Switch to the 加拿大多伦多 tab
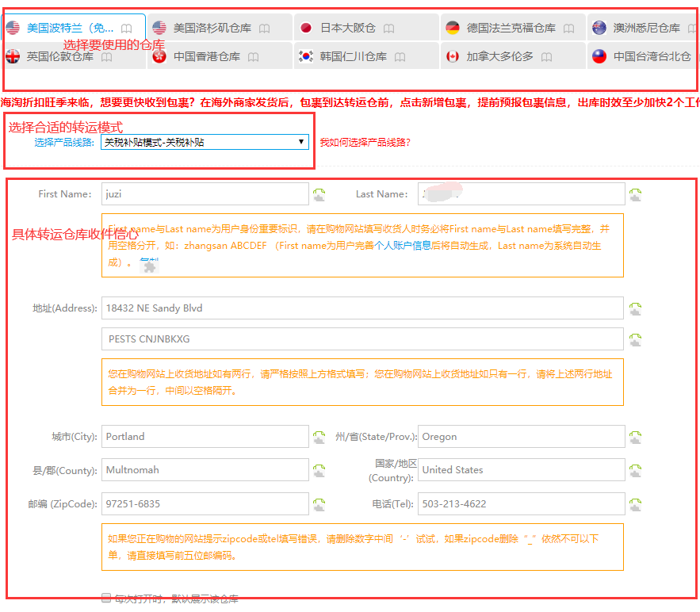 513,56
